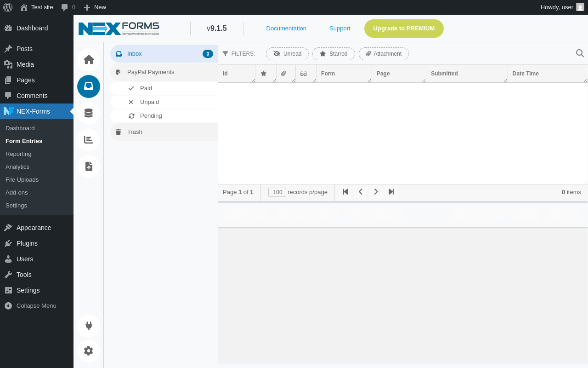Open the plug add-ons icon

pos(89,326)
